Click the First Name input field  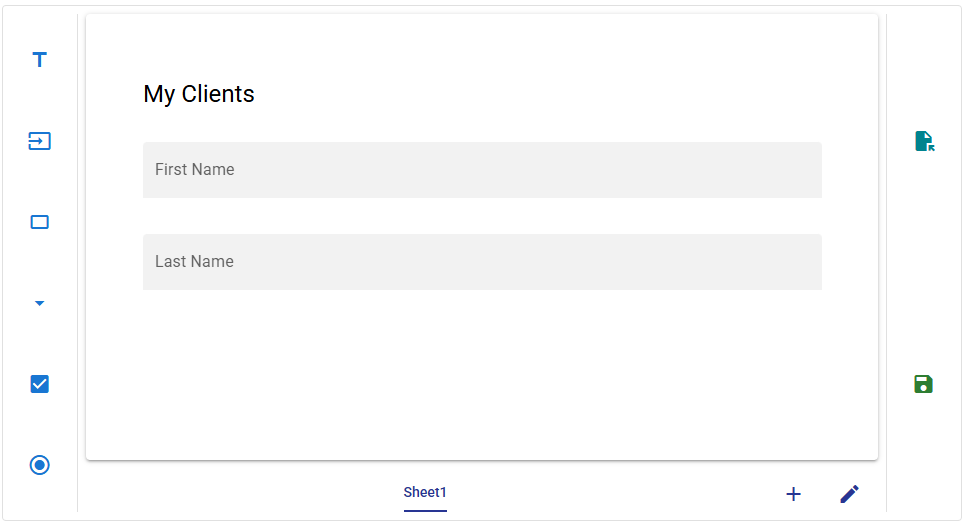pyautogui.click(x=482, y=170)
